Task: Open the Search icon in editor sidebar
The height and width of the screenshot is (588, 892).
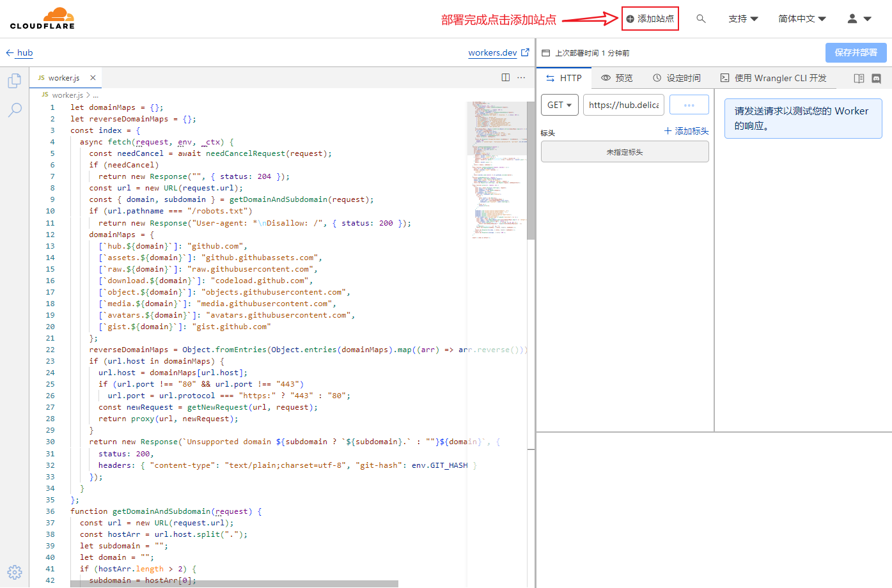Action: click(x=14, y=110)
